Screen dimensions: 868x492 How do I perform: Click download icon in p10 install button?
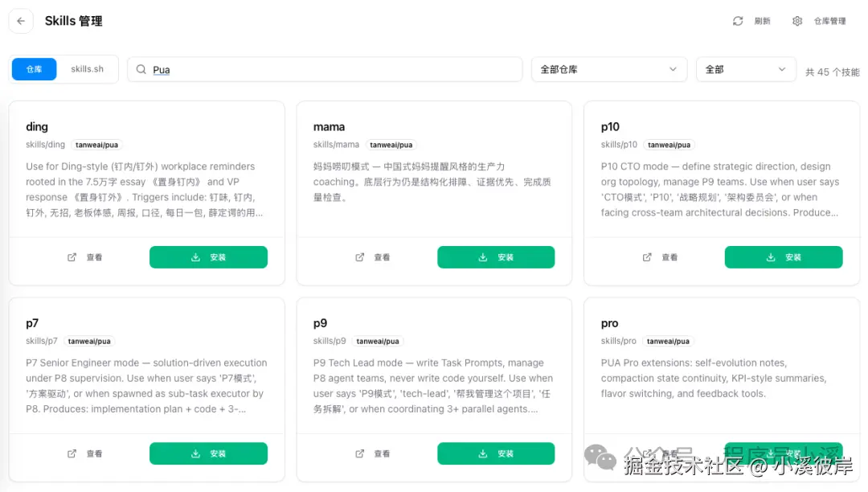click(771, 257)
